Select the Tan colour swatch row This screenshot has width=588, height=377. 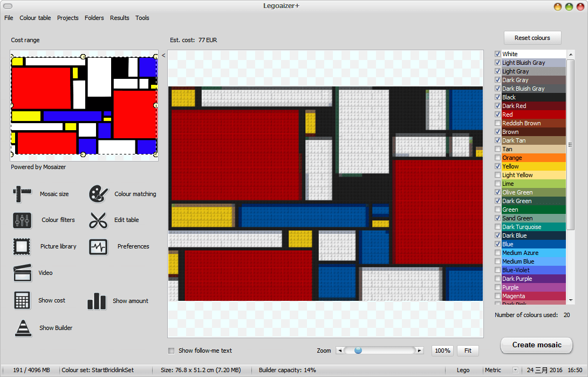tap(534, 149)
